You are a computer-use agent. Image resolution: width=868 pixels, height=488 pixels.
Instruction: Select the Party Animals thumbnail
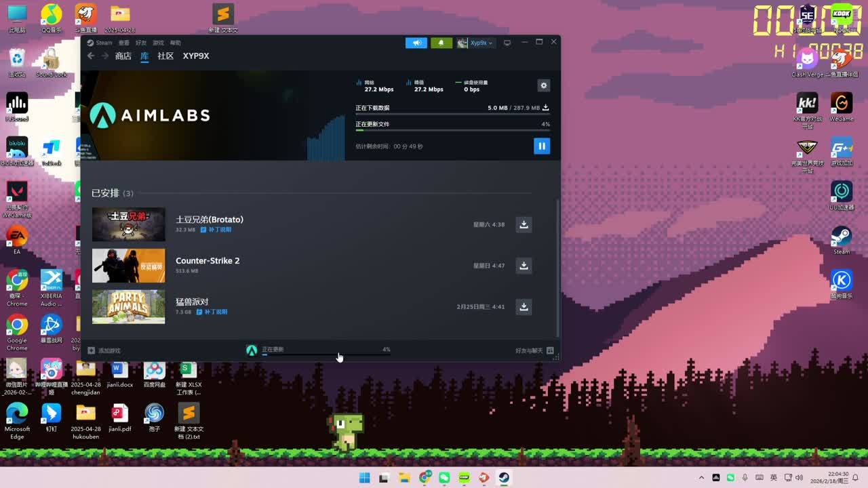(128, 307)
